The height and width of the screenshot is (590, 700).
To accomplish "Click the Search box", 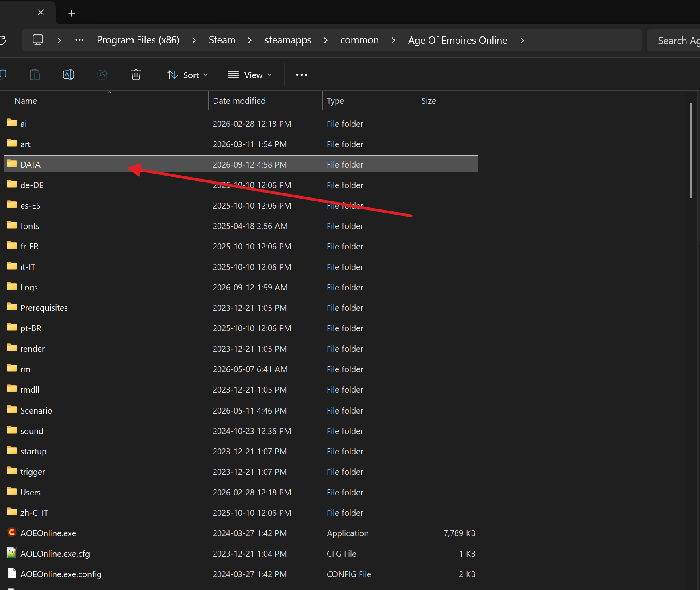I will [x=674, y=40].
